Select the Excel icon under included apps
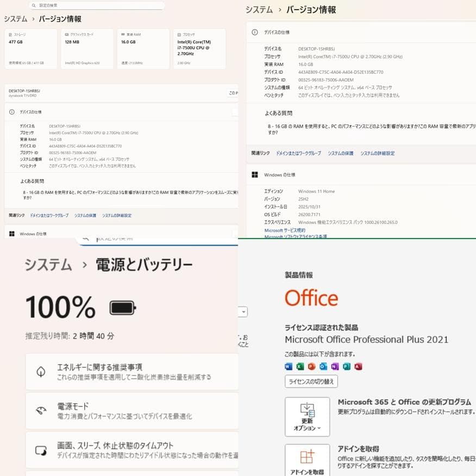Screen dimensions: 476x476 click(299, 366)
